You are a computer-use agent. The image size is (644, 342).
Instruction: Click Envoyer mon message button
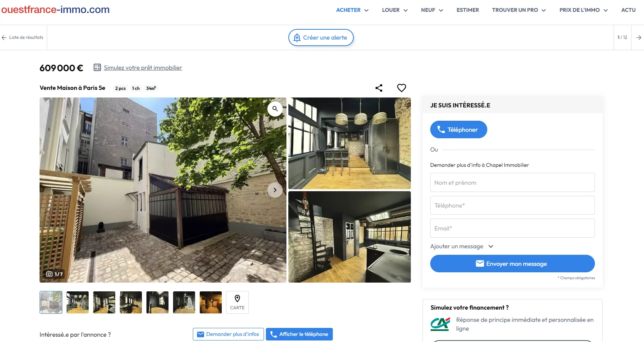coord(512,264)
